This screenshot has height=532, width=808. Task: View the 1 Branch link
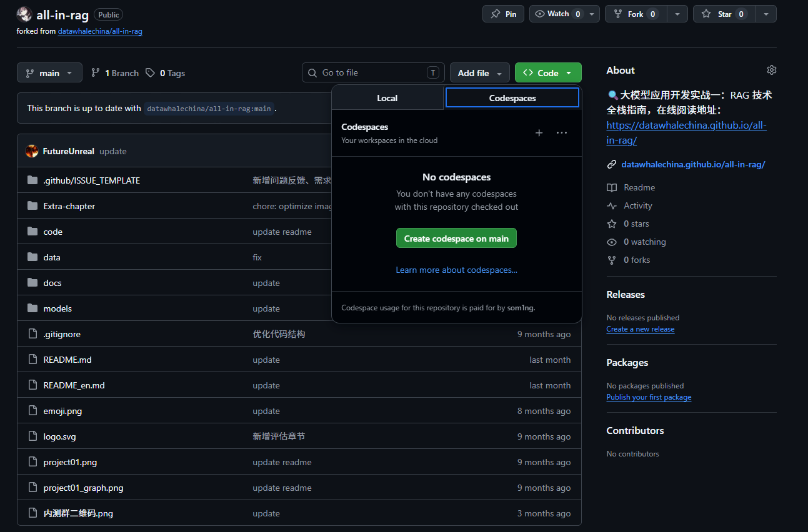pos(115,73)
